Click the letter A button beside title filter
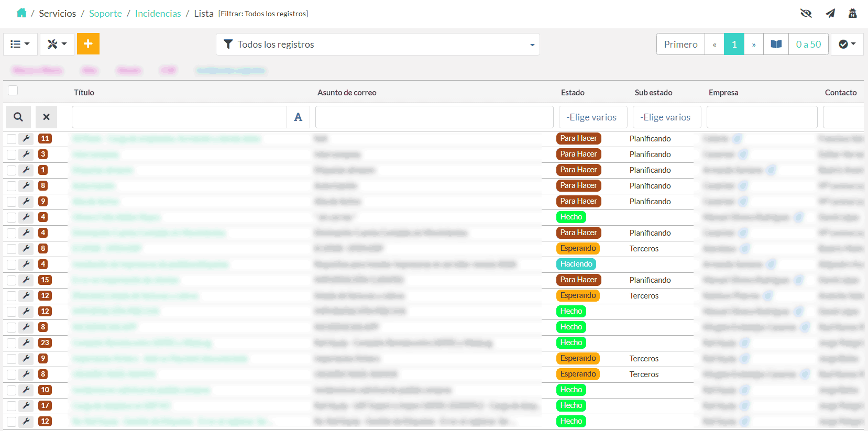The width and height of the screenshot is (868, 431). pos(298,117)
